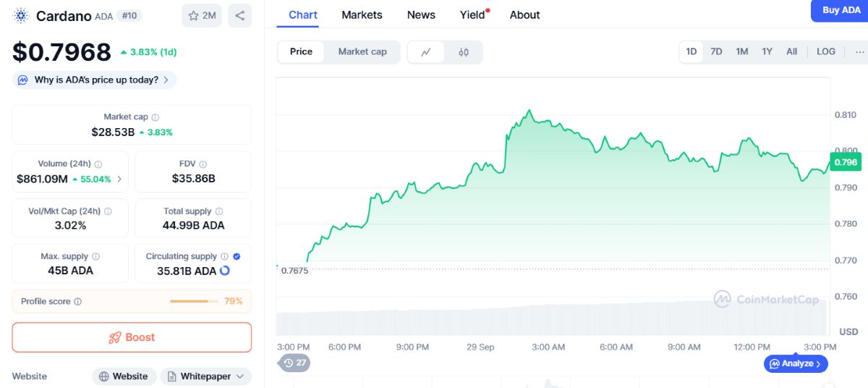The image size is (868, 388).
Task: Click the Boost button
Action: (x=132, y=337)
